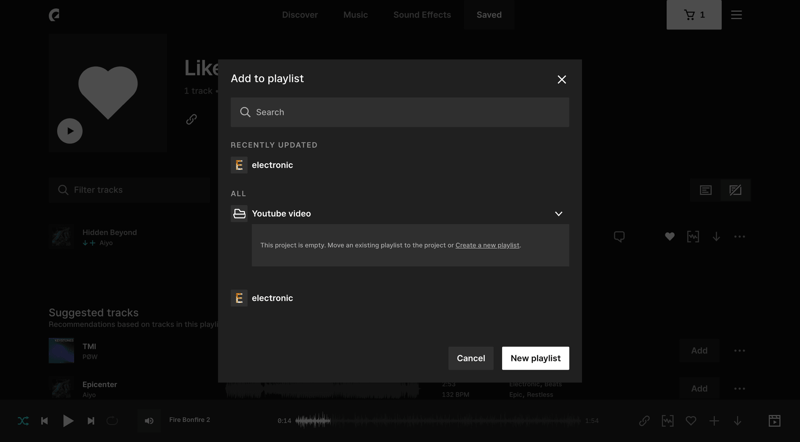Viewport: 800px width, 442px height.
Task: Open the player queue panel icon
Action: pos(774,421)
